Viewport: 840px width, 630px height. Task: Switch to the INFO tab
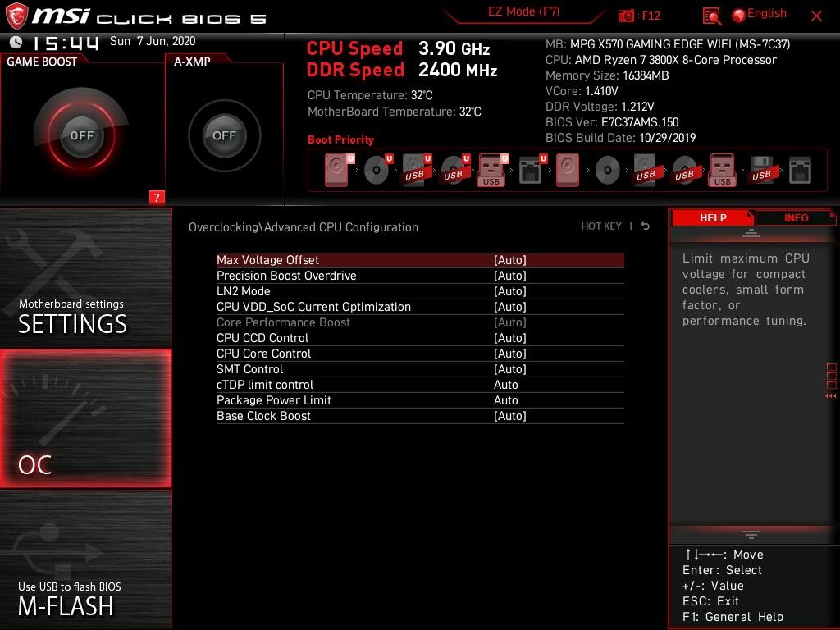(x=796, y=217)
